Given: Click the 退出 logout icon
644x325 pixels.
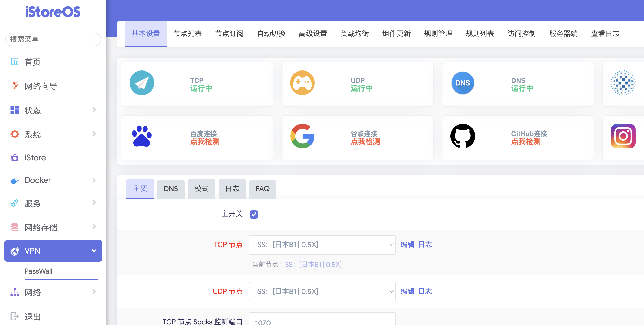Looking at the screenshot, I should point(15,316).
